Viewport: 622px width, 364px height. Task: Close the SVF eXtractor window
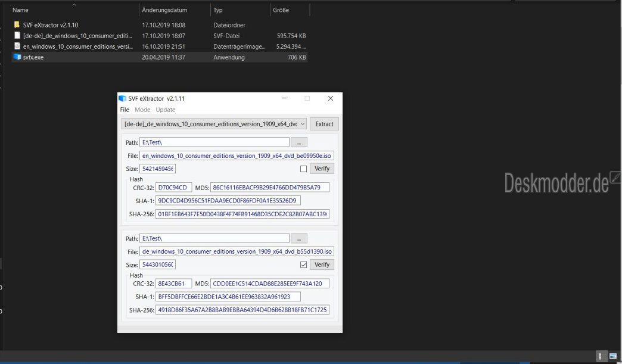(331, 98)
